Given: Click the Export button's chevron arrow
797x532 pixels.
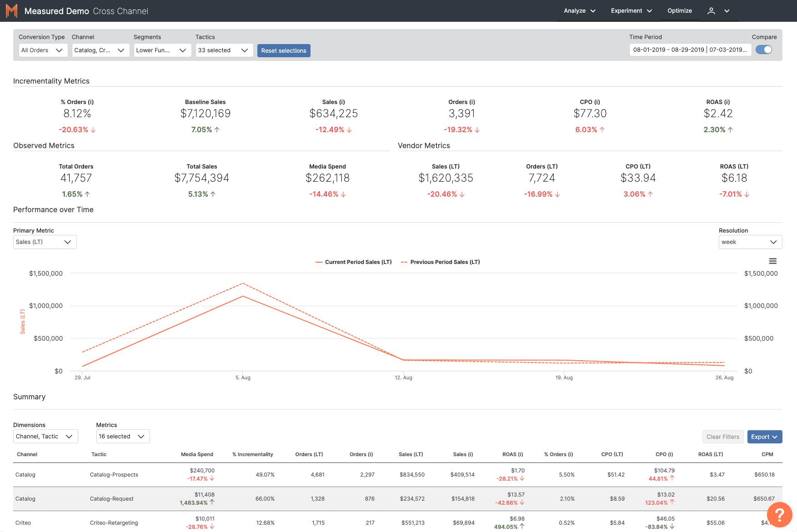Looking at the screenshot, I should coord(775,437).
